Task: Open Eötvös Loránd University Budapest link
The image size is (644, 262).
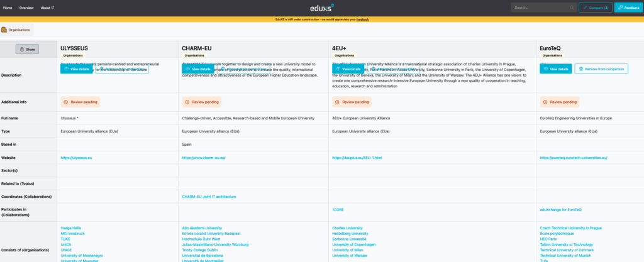Action: pyautogui.click(x=211, y=233)
